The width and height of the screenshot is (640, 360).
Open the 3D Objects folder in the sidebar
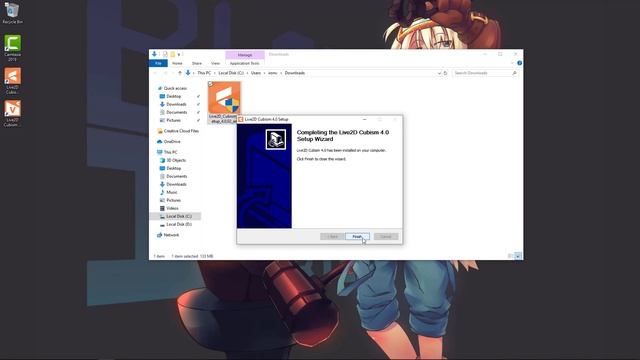tap(176, 160)
